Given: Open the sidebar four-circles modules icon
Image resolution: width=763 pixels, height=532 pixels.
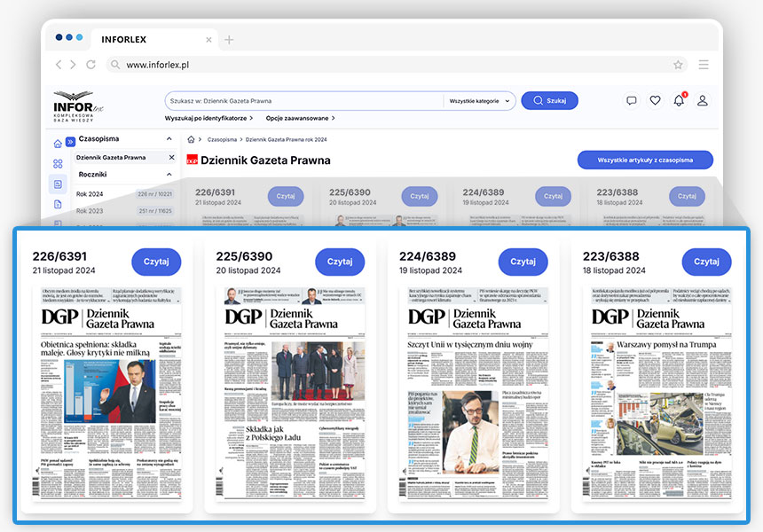Looking at the screenshot, I should pos(58,164).
